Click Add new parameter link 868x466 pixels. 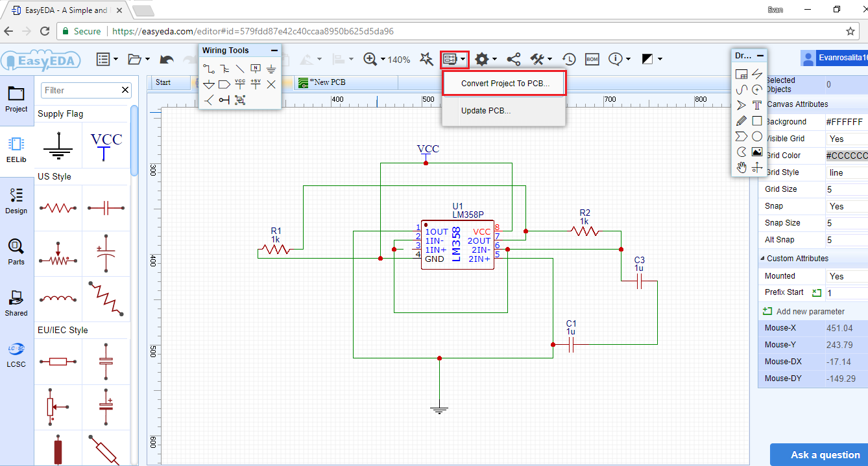click(x=810, y=311)
